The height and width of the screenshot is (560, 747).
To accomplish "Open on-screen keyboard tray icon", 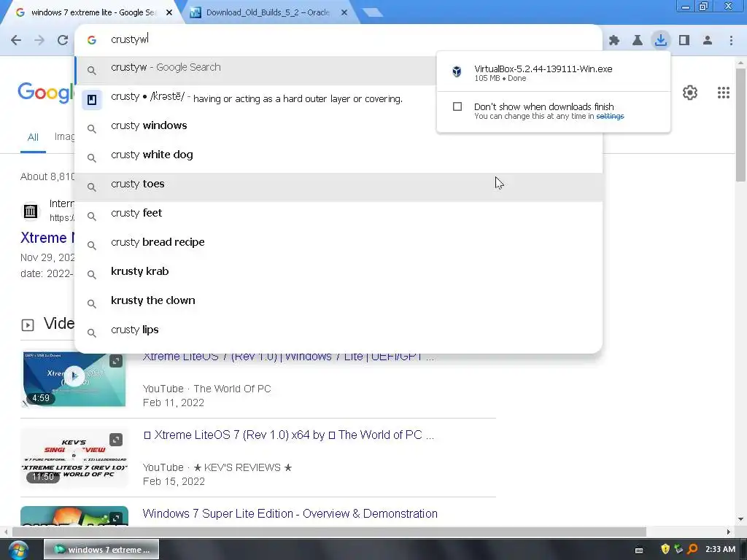I will [x=639, y=550].
